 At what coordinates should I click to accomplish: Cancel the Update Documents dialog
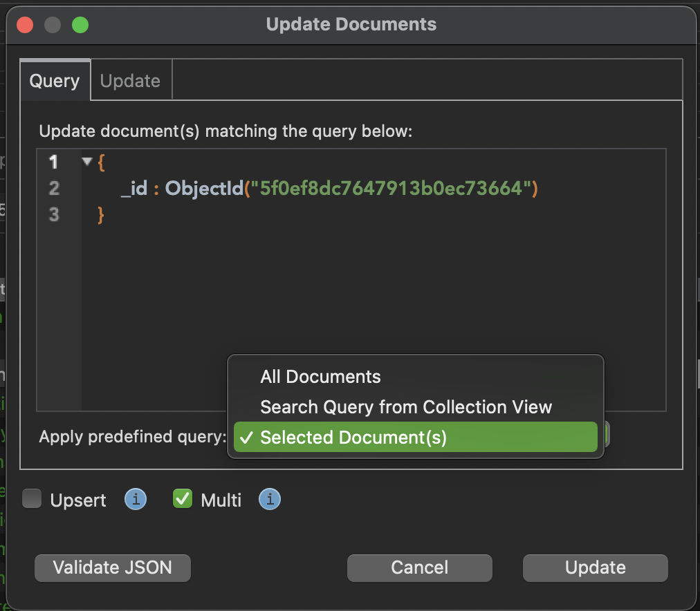coord(419,567)
